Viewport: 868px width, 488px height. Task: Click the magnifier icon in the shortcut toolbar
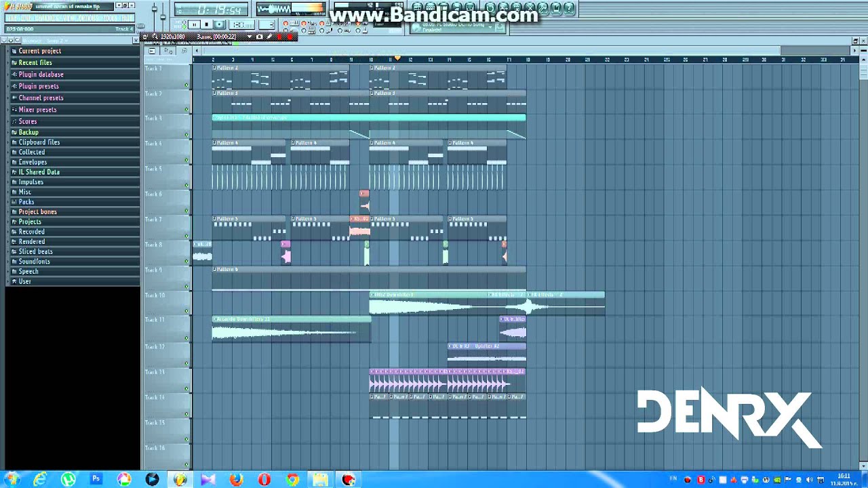(x=542, y=8)
